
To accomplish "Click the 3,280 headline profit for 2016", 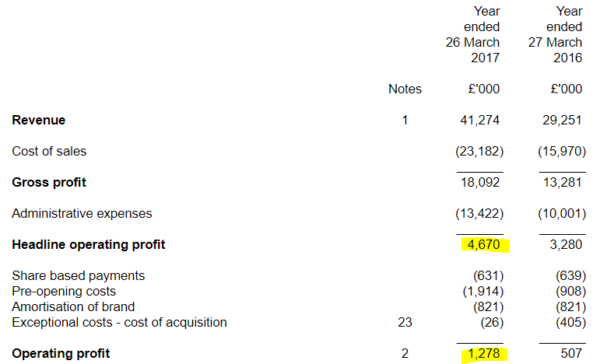I will (x=566, y=245).
